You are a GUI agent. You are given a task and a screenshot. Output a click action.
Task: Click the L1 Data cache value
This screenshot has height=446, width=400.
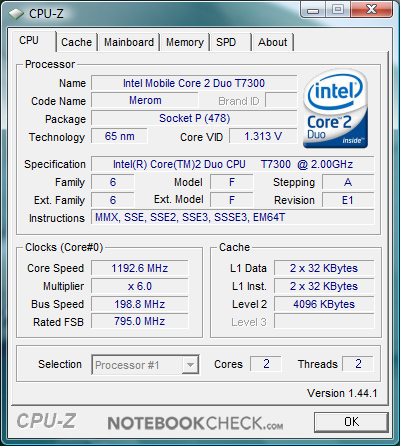coord(324,268)
